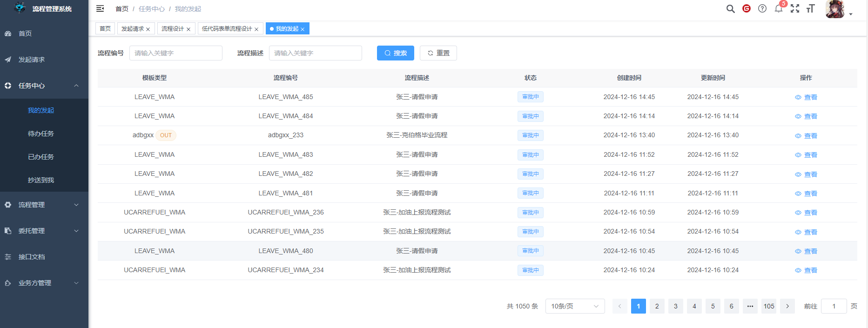Focus the 流程编号 keyword input field
This screenshot has width=868, height=328.
pyautogui.click(x=175, y=53)
